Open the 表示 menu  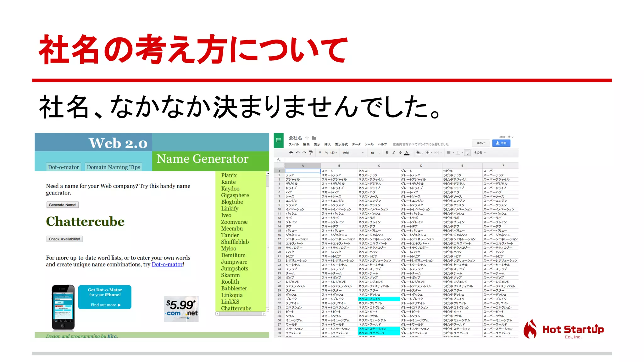317,145
